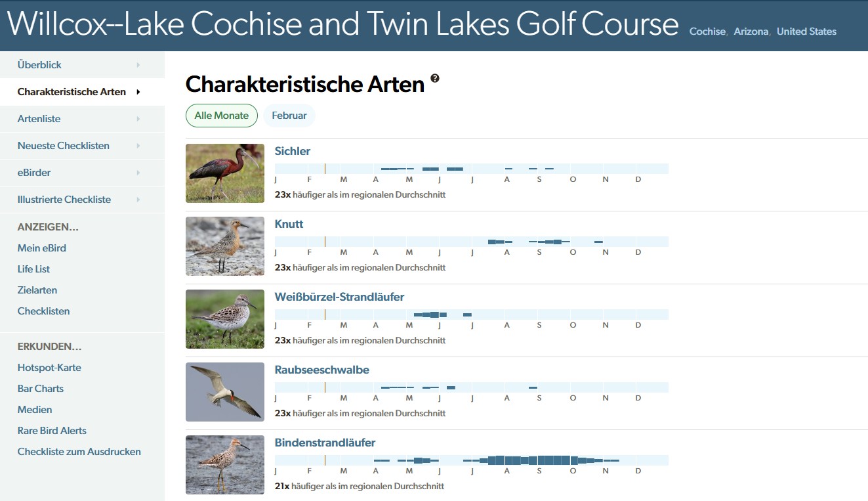
Task: Expand the Neueste Checklisten chevron
Action: 138,145
